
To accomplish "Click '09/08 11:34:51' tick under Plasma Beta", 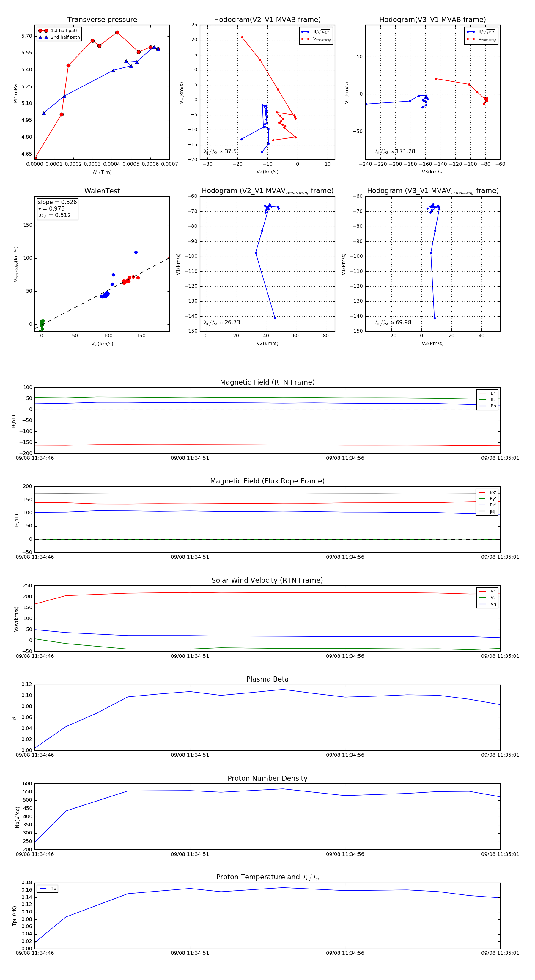I will (x=190, y=755).
